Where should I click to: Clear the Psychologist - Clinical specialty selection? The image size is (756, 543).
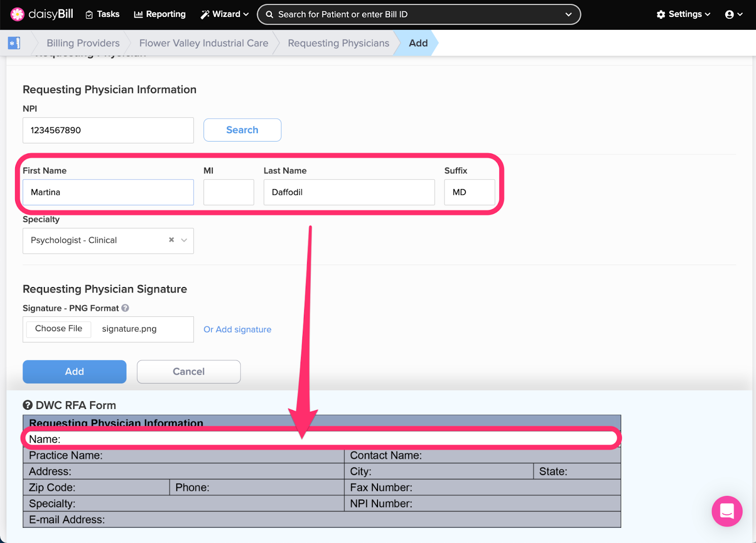[172, 240]
